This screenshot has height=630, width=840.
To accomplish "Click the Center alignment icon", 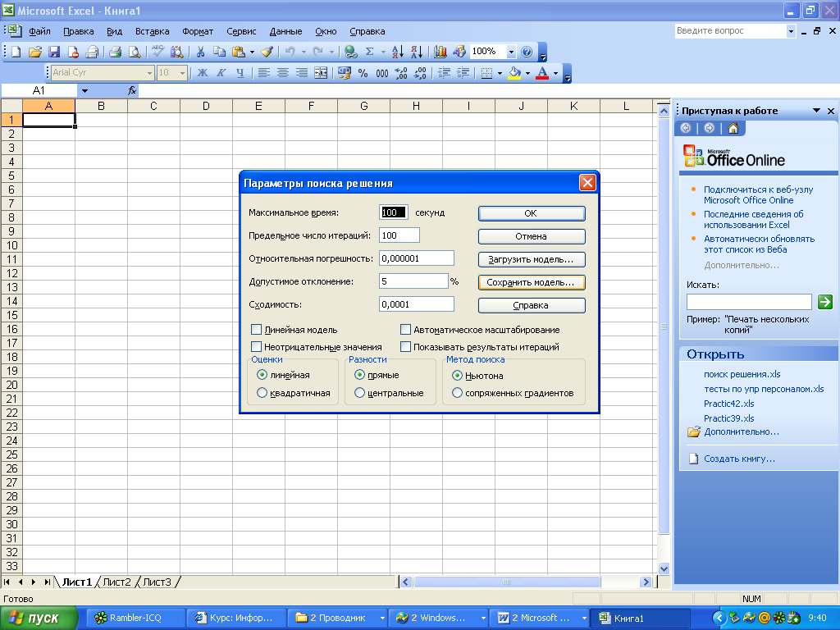I will pyautogui.click(x=283, y=73).
